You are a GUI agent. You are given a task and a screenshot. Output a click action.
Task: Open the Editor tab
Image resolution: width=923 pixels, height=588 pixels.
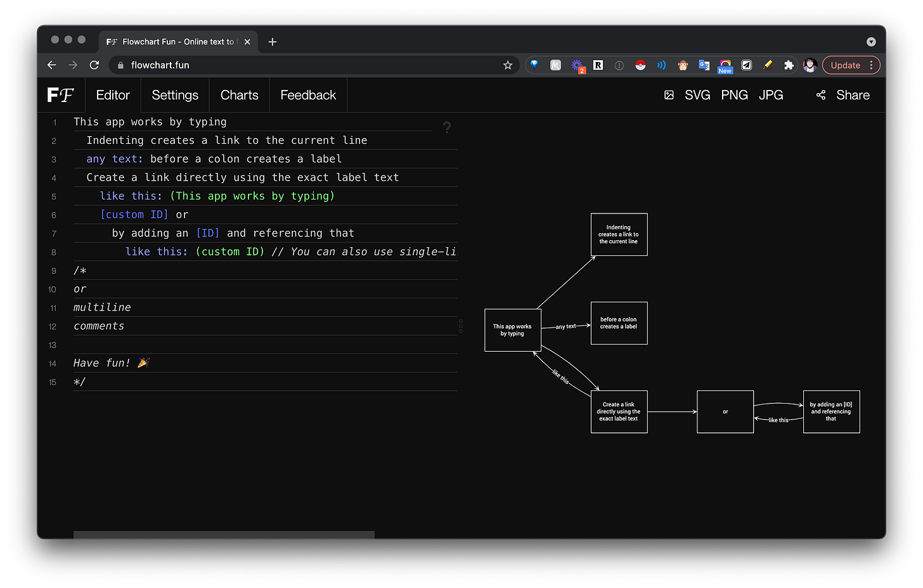(x=113, y=95)
